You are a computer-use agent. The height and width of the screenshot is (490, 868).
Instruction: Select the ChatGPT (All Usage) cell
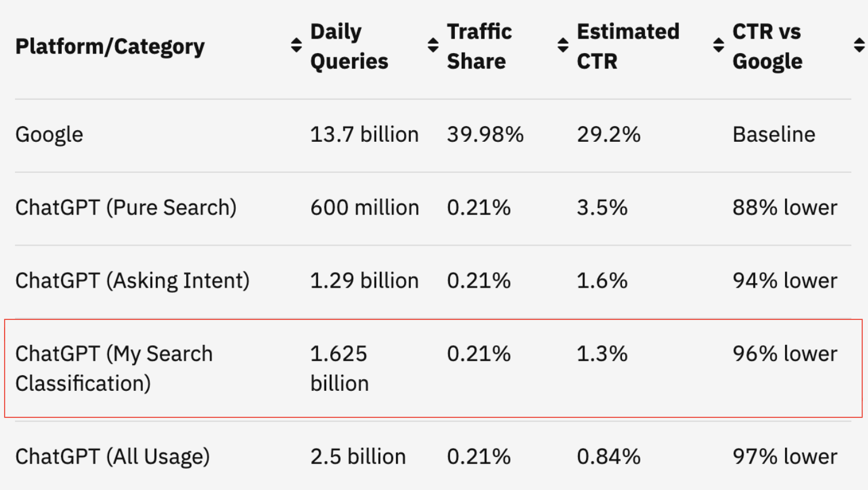point(112,457)
